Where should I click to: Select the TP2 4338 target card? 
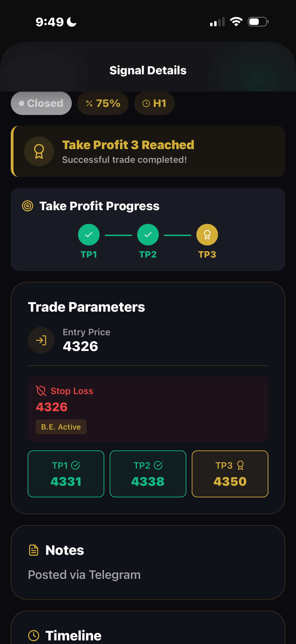(x=148, y=474)
